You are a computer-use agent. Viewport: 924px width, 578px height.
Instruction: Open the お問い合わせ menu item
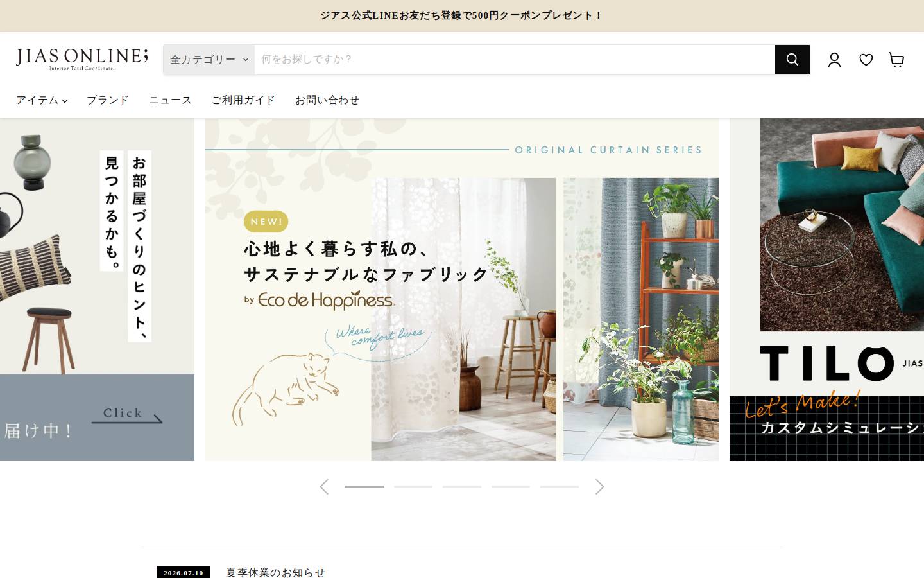click(327, 100)
